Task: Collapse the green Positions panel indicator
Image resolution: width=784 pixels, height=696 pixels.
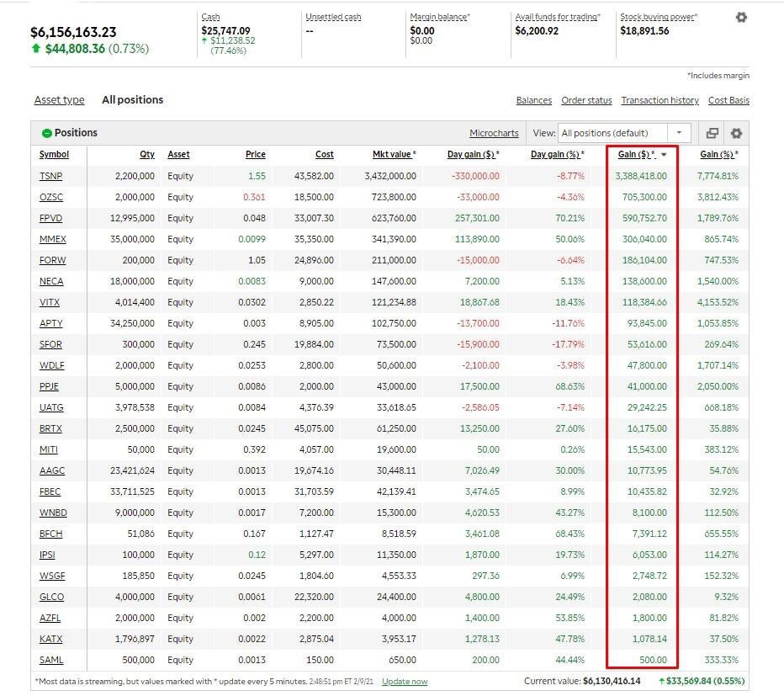Action: (46, 133)
